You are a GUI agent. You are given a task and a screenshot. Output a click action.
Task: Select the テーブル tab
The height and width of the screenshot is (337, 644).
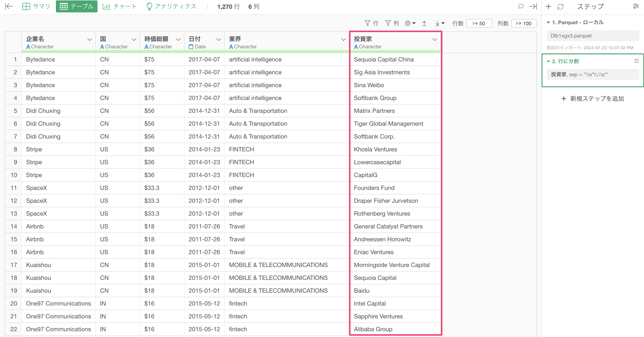pos(76,6)
